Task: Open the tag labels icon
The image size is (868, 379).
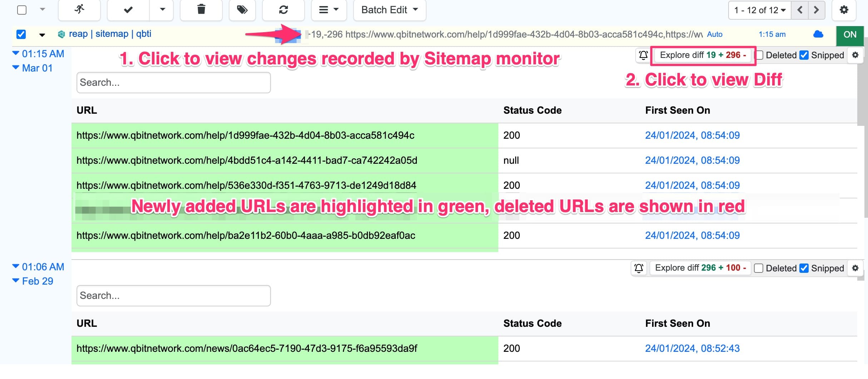Action: [242, 10]
